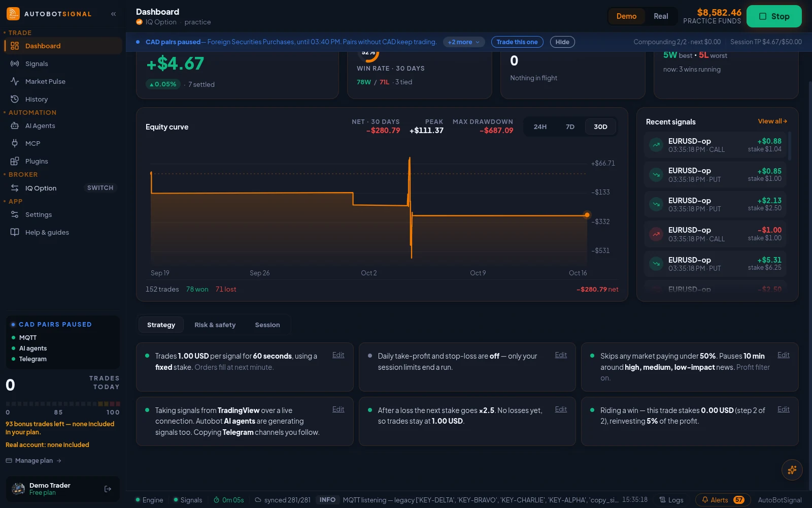The height and width of the screenshot is (508, 812).
Task: Select the 7D equity curve range
Action: click(570, 127)
